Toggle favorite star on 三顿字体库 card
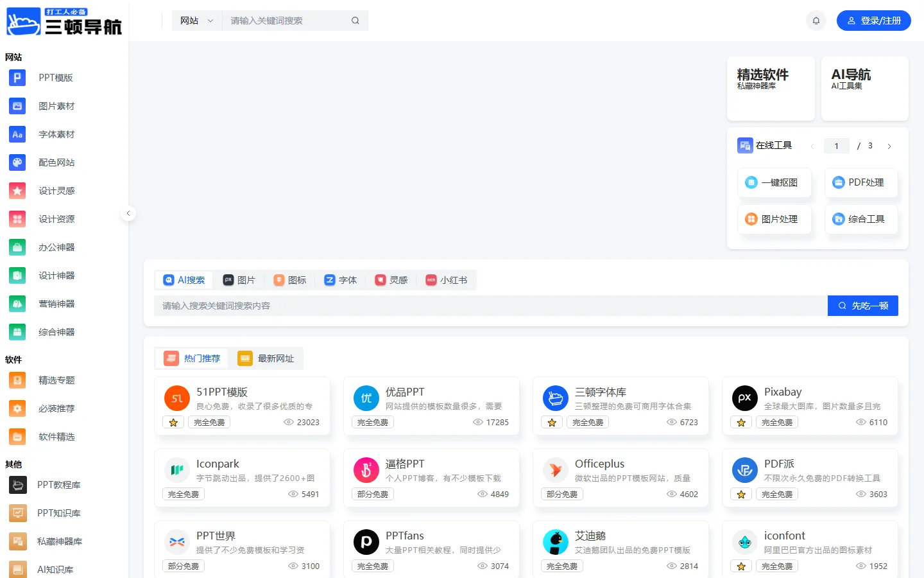 click(x=552, y=423)
